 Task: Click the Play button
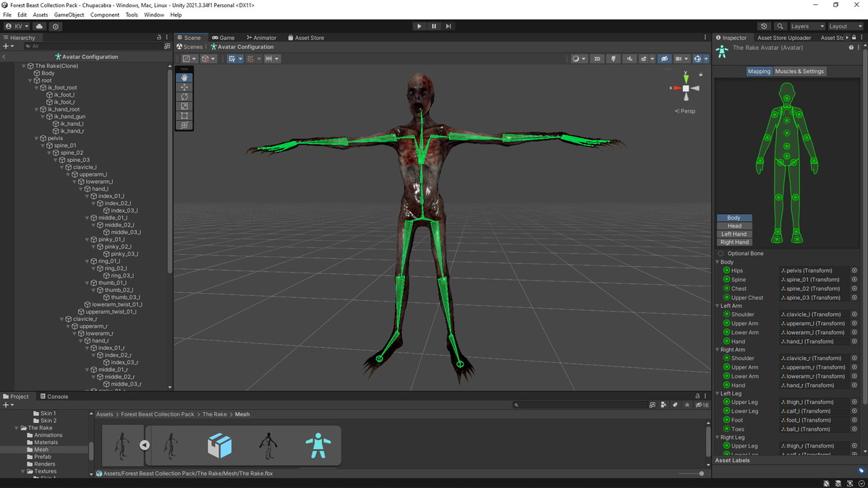coord(419,26)
